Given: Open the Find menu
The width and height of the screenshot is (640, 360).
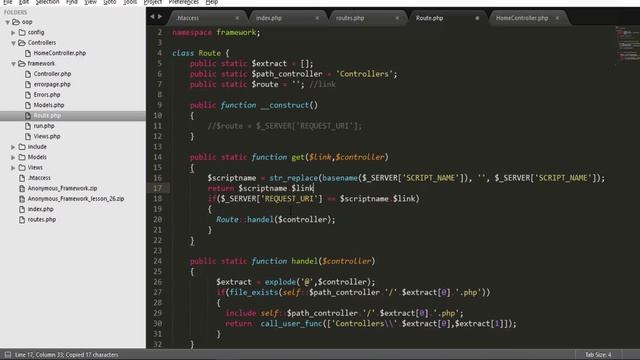Looking at the screenshot, I should tap(72, 2).
